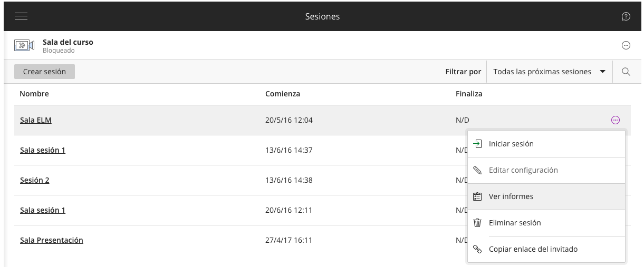Click the Sala del curso room icon
The height and width of the screenshot is (267, 644).
24,45
